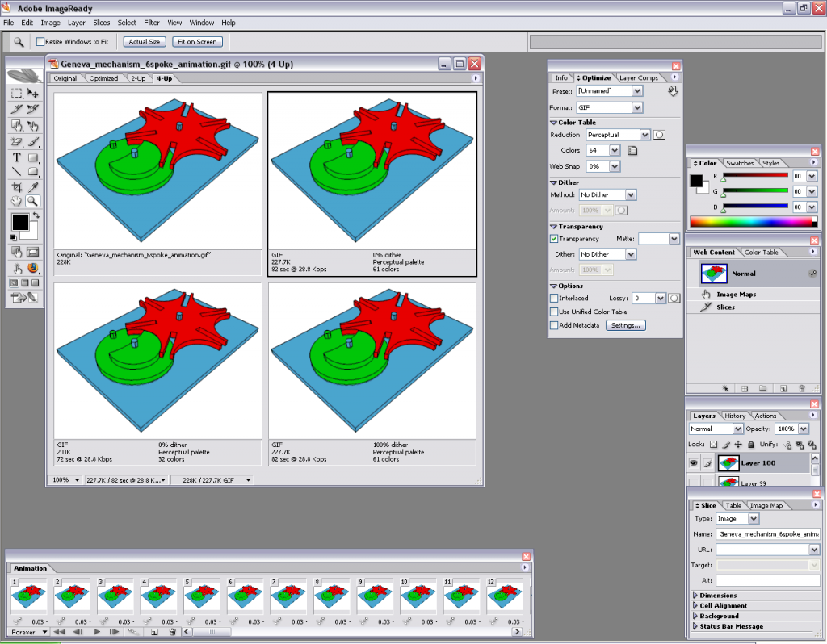This screenshot has width=827, height=644.
Task: Click the foreground color swatch in toolbox
Action: click(20, 222)
